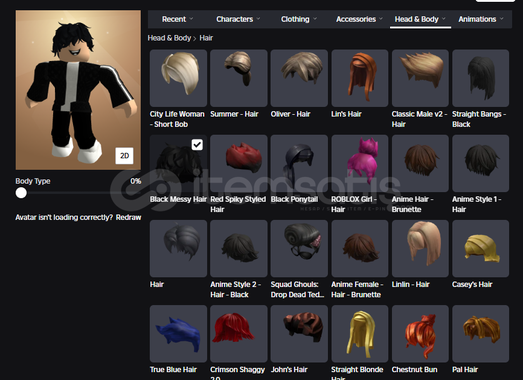Pick the yellow Casey's Hair
The height and width of the screenshot is (380, 523).
481,248
